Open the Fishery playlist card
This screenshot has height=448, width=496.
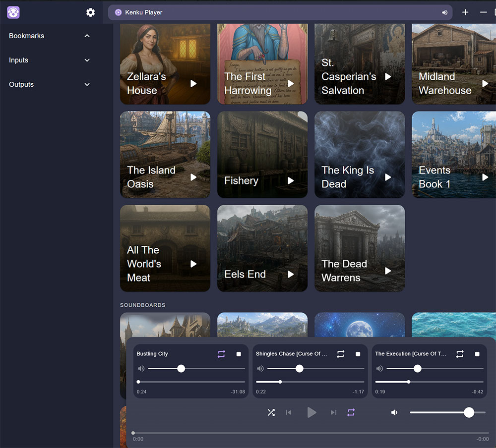click(x=262, y=155)
